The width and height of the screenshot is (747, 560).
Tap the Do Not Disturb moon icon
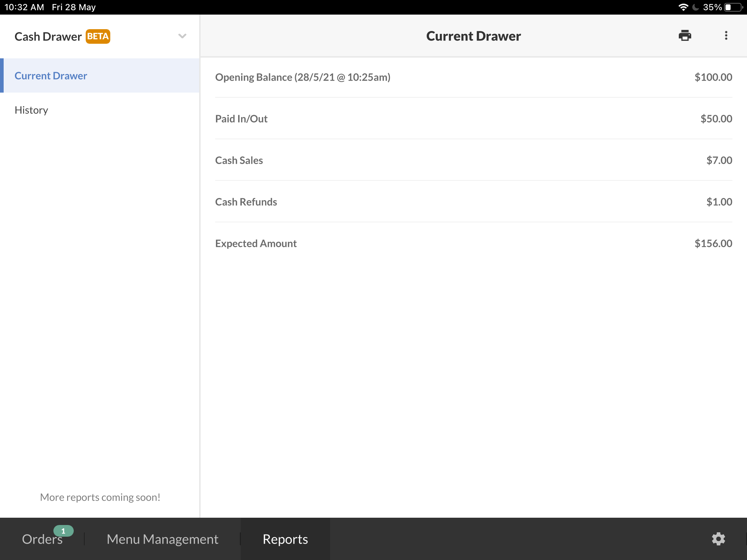tap(696, 7)
